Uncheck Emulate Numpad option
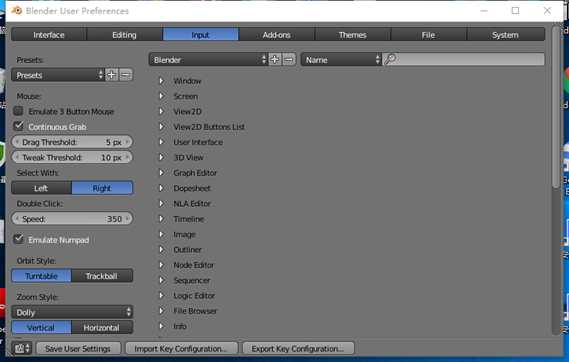 18,239
